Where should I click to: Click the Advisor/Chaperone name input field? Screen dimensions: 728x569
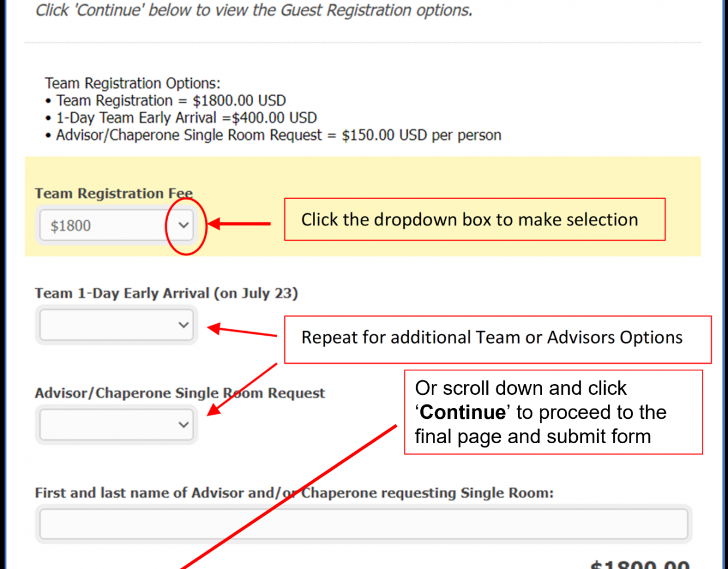coord(363,523)
